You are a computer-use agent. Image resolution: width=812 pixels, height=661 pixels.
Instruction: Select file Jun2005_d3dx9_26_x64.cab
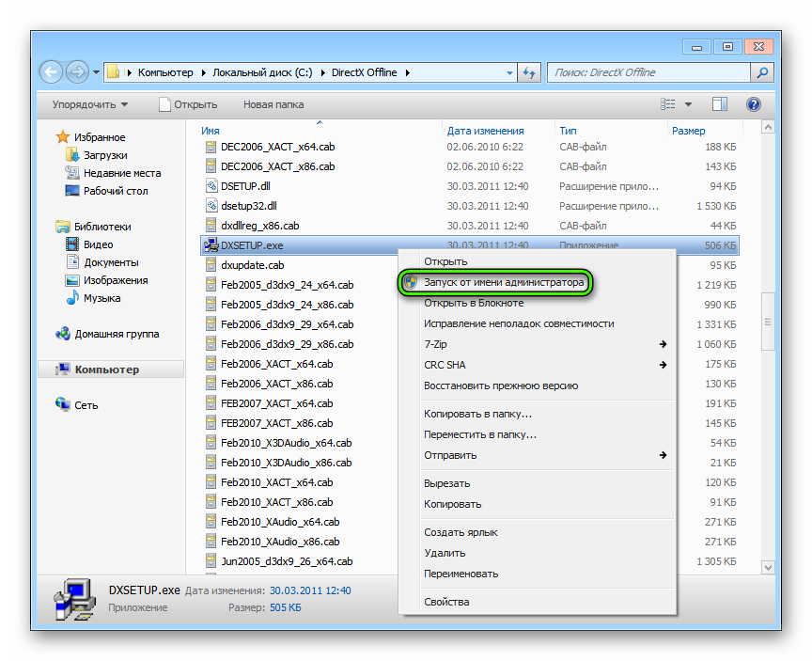[x=287, y=561]
